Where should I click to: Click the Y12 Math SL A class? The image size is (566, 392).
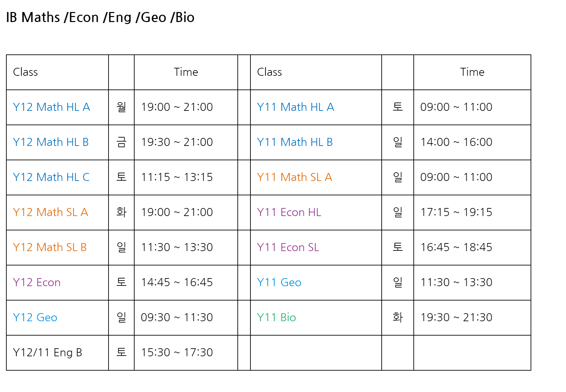click(x=50, y=212)
